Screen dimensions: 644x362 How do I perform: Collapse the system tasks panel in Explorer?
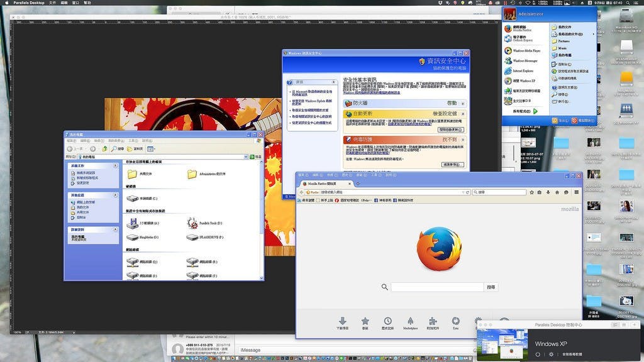tap(115, 166)
